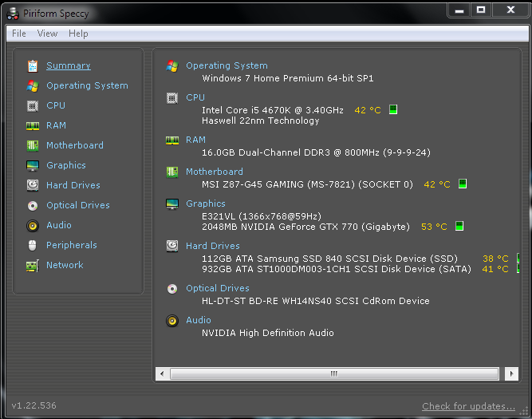
Task: Click the Motherboard icon in summary pane
Action: [x=172, y=172]
